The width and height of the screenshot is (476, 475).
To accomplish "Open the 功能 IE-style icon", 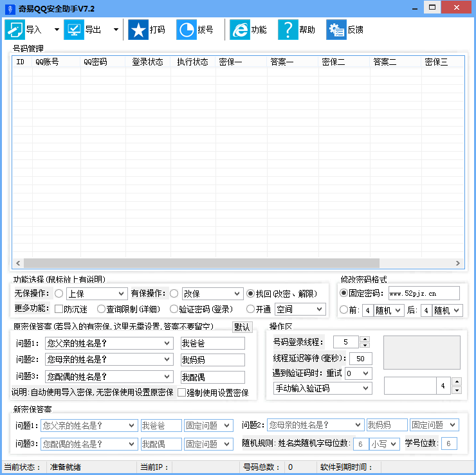I will (x=239, y=30).
